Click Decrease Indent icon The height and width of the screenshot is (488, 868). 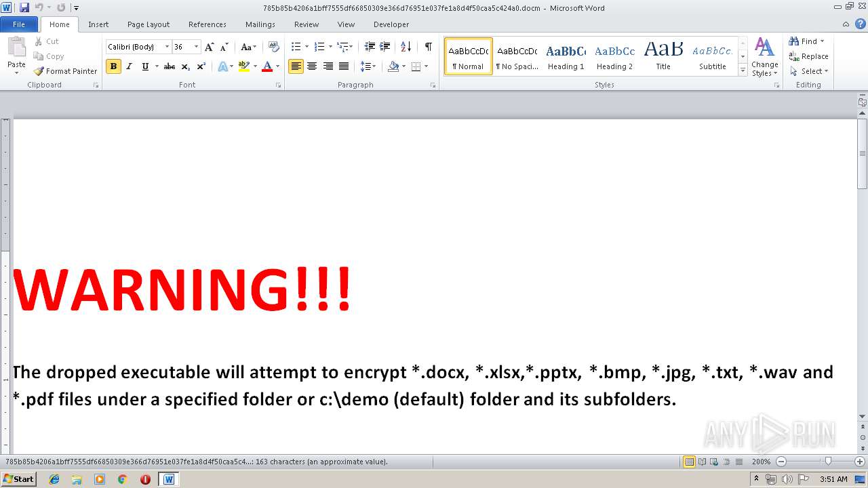pyautogui.click(x=370, y=47)
